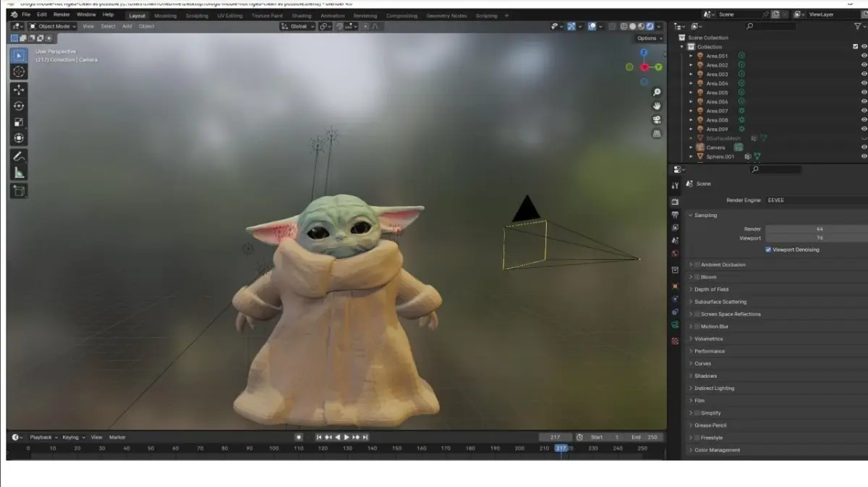Viewport: 868px width, 487px height.
Task: Select the Add Cube tool
Action: [19, 191]
